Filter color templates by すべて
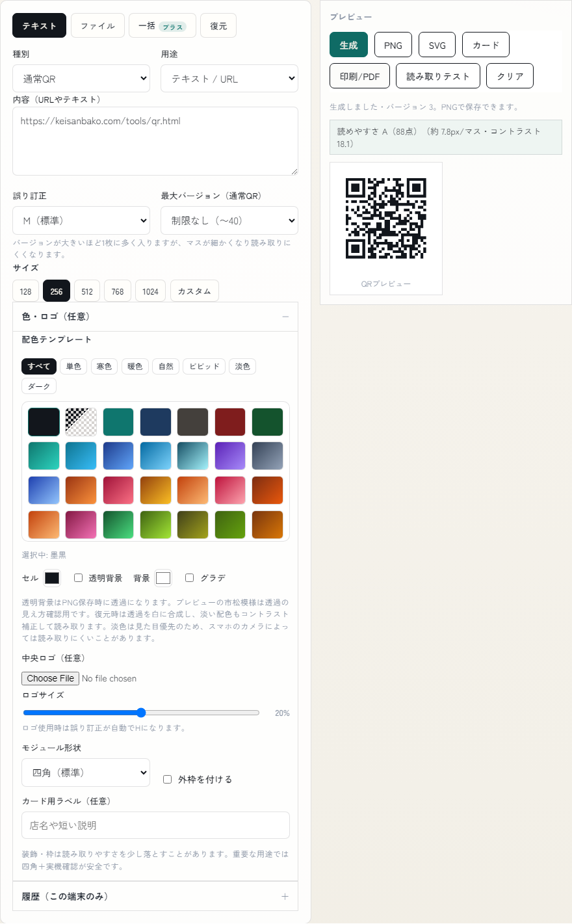 point(39,366)
